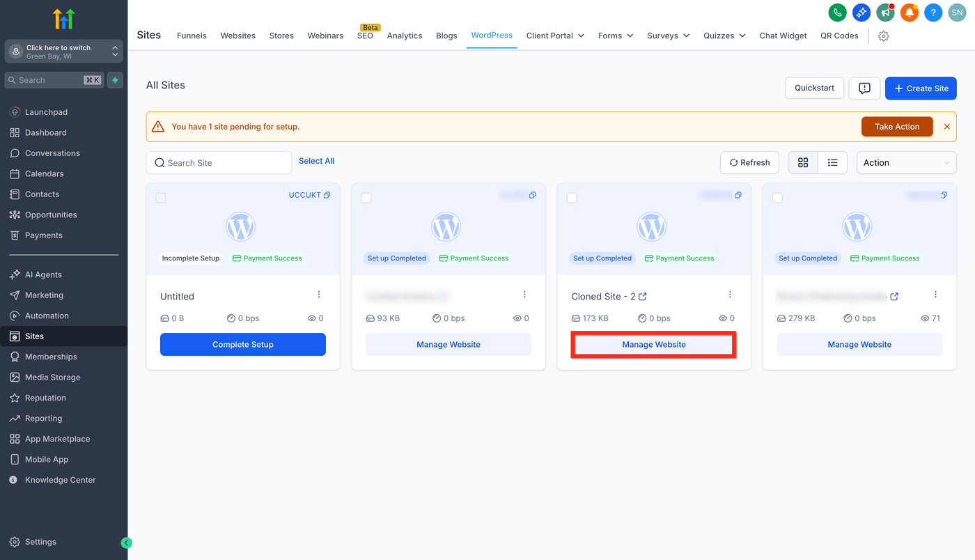975x560 pixels.
Task: Expand the Client Portal dropdown menu
Action: coord(555,36)
